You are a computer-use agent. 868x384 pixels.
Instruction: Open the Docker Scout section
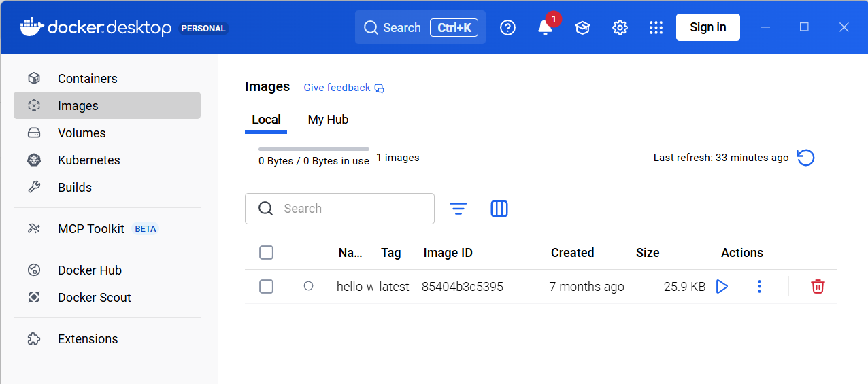coord(107,298)
